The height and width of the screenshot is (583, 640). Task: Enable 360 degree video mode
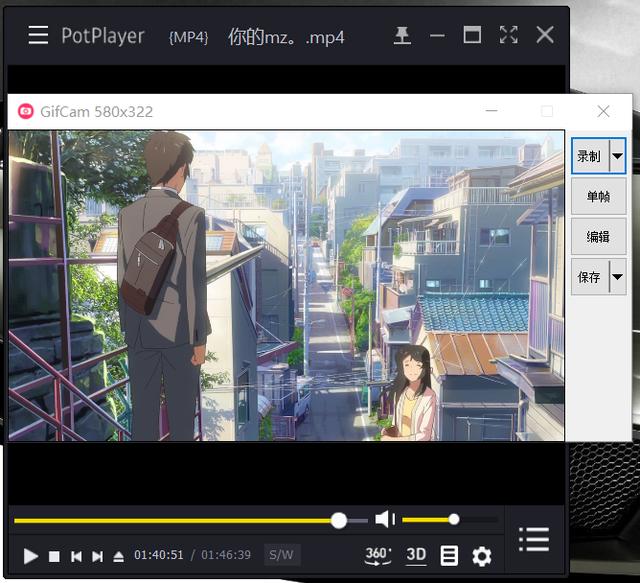tap(378, 556)
